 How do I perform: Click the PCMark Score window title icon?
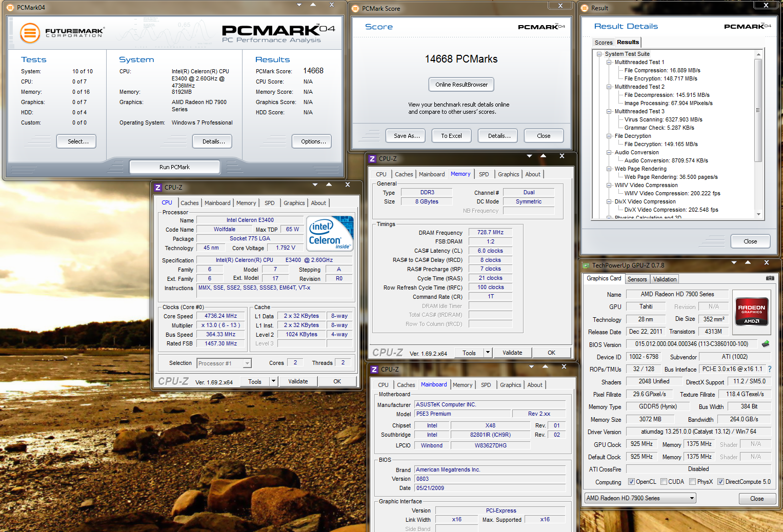[x=355, y=8]
